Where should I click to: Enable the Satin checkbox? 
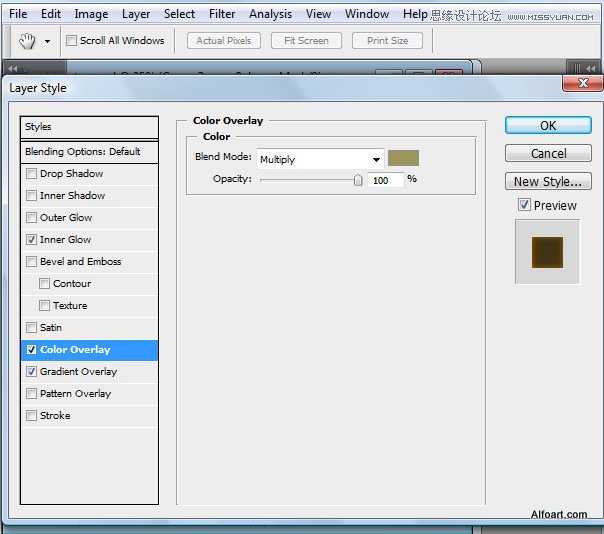coord(31,327)
